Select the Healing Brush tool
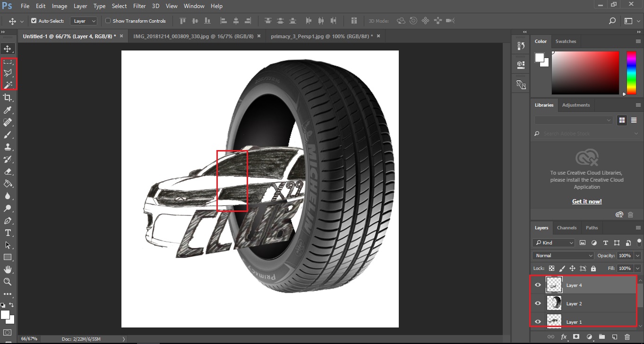This screenshot has height=344, width=644. tap(8, 122)
